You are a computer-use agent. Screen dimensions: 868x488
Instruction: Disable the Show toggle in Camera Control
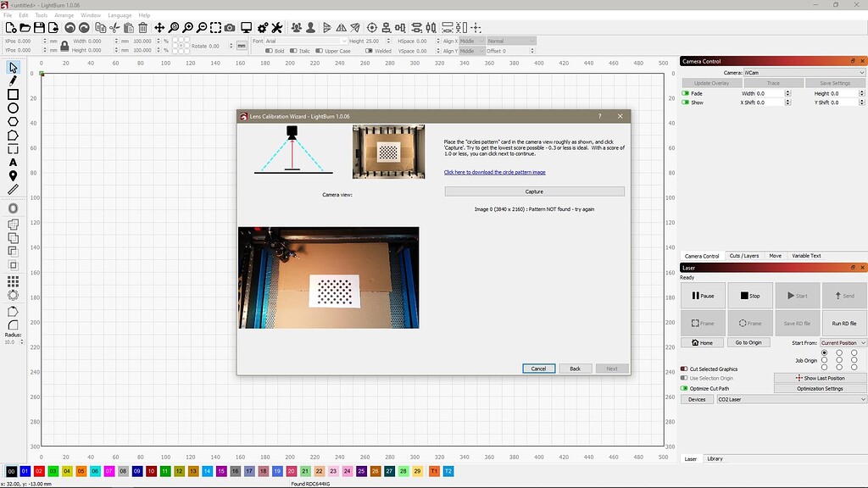click(685, 104)
